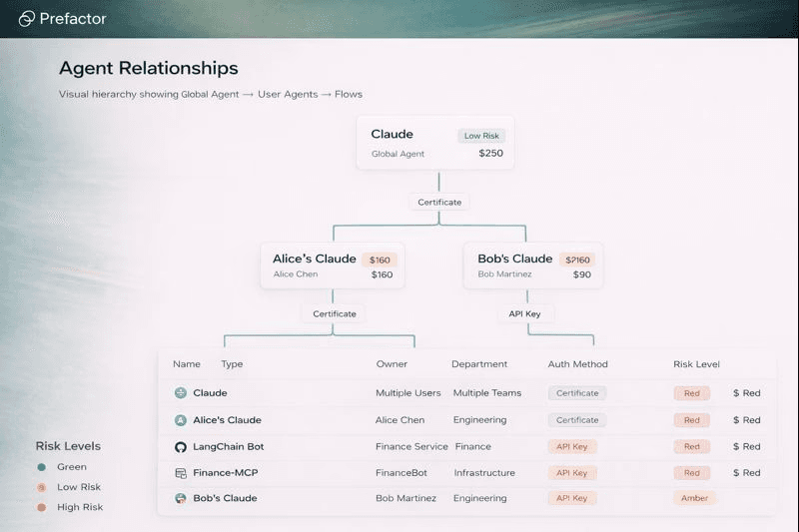The width and height of the screenshot is (799, 532).
Task: Click the Red risk badge in LangChain Bot row
Action: pyautogui.click(x=692, y=447)
